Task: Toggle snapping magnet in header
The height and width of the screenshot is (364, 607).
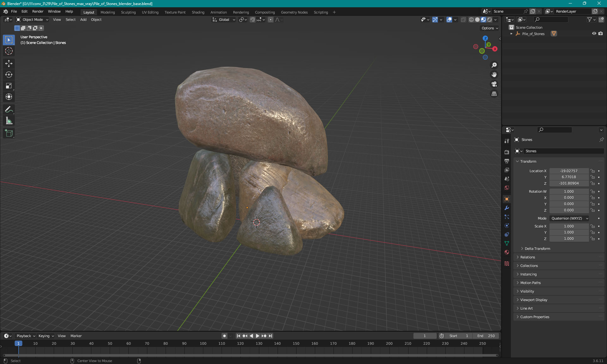Action: [252, 20]
